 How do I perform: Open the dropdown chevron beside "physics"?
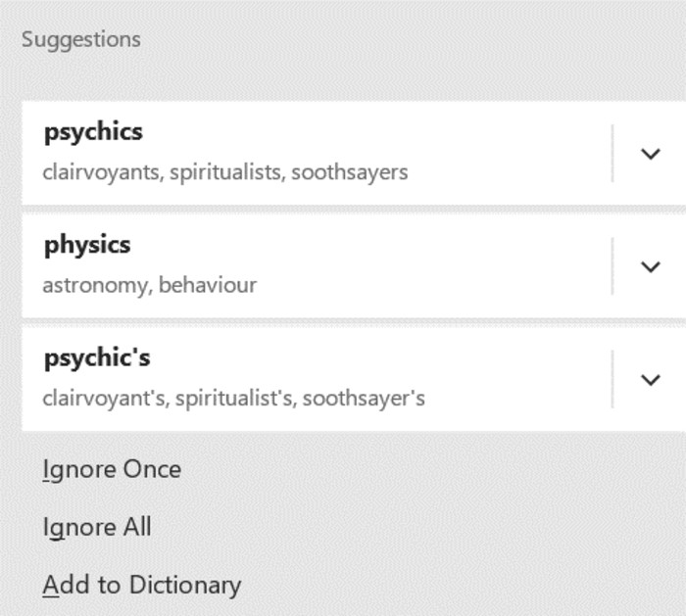click(x=650, y=266)
